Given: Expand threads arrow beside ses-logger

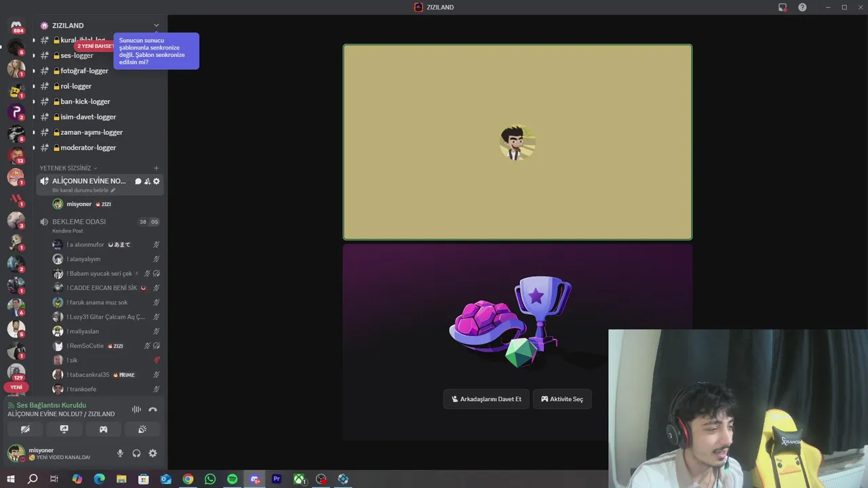Looking at the screenshot, I should pyautogui.click(x=34, y=56).
